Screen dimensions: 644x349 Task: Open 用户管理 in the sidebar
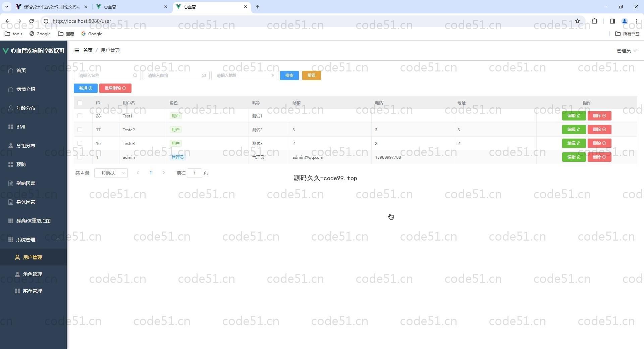tap(33, 257)
